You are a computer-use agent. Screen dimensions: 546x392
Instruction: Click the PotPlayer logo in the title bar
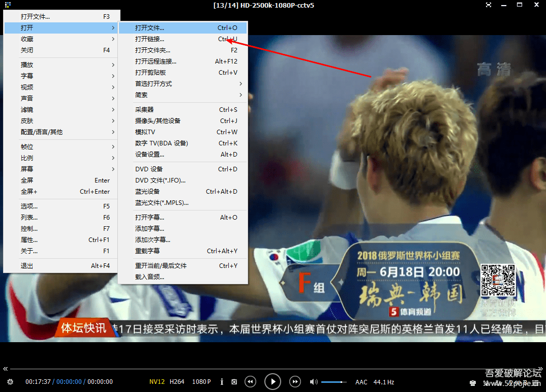click(x=7, y=5)
